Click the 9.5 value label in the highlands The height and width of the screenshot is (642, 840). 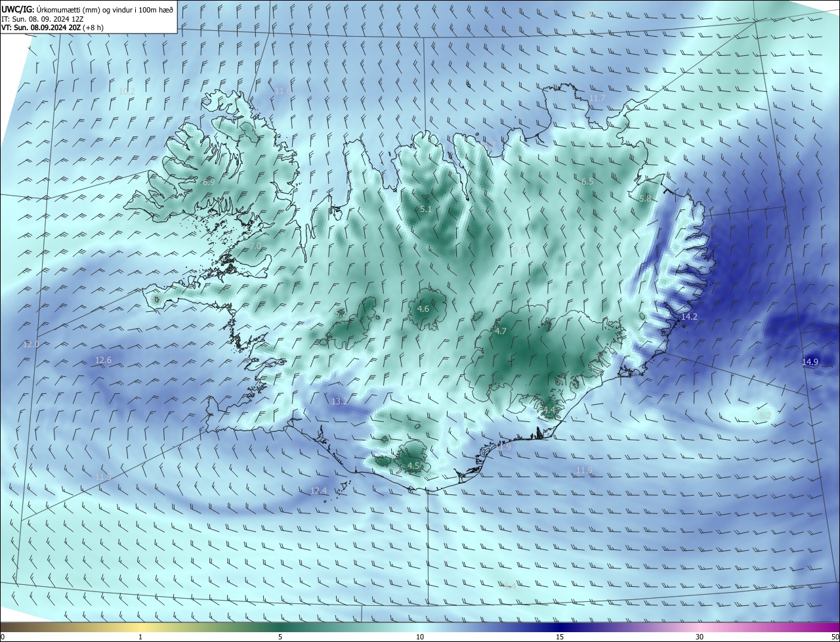coord(519,250)
